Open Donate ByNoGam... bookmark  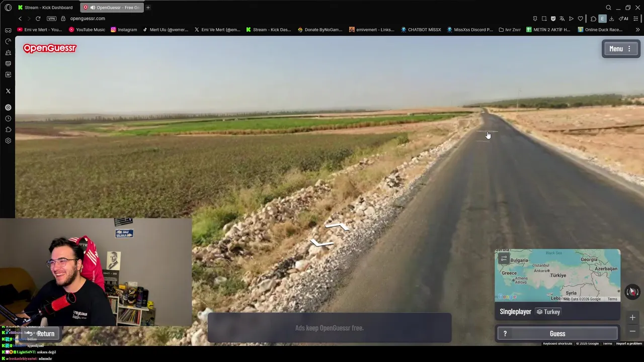coord(320,30)
